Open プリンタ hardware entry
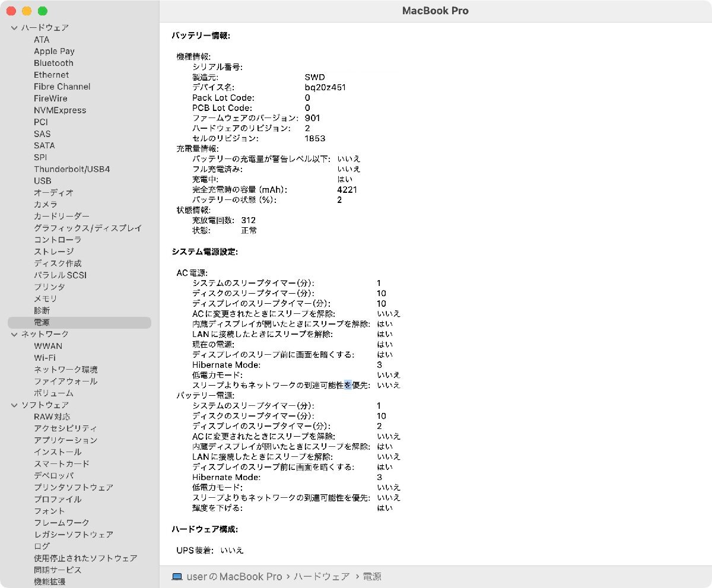712x588 pixels. coord(49,287)
